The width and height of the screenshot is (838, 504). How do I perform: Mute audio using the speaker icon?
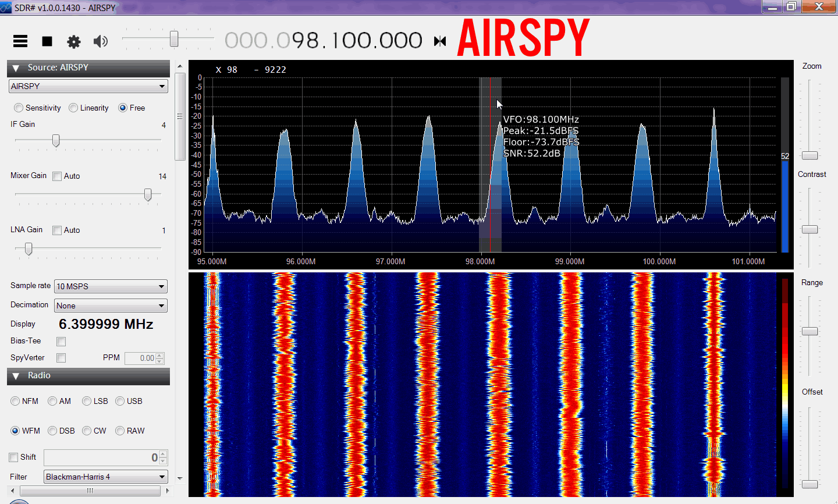tap(101, 41)
